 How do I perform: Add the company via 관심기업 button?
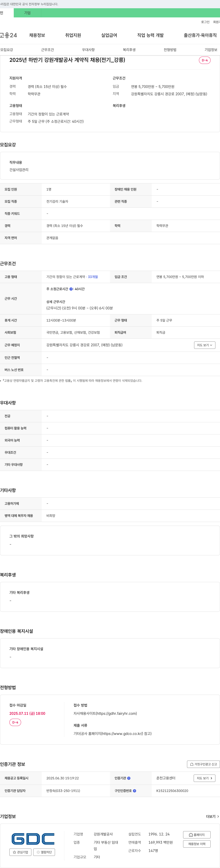coord(21,852)
